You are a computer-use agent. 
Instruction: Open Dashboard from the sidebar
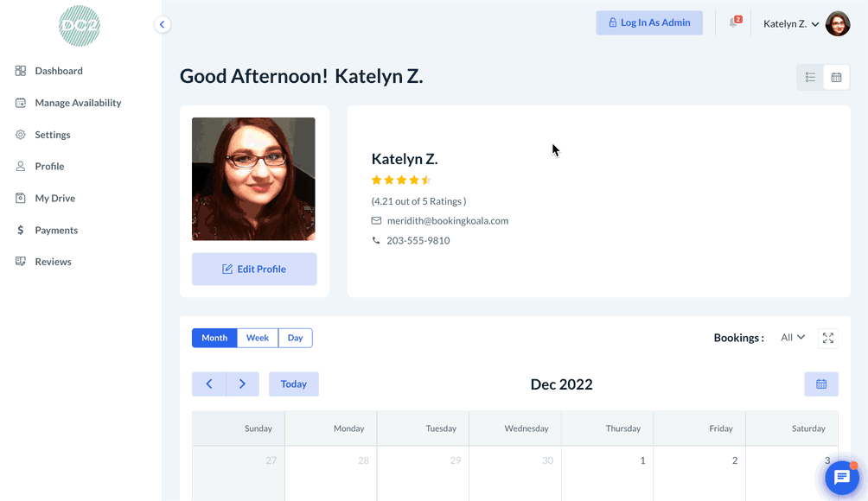click(59, 71)
